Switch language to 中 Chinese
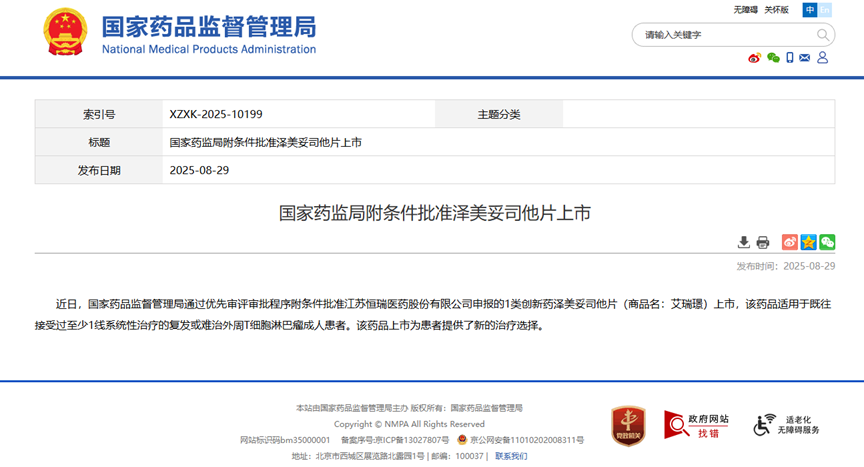864x467 pixels. pyautogui.click(x=809, y=10)
